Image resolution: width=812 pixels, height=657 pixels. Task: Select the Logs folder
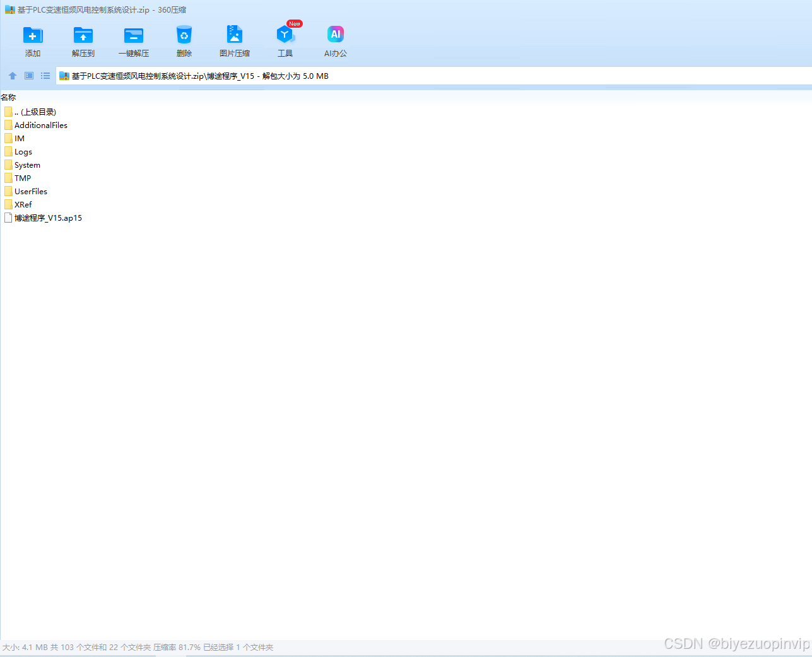(x=18, y=151)
